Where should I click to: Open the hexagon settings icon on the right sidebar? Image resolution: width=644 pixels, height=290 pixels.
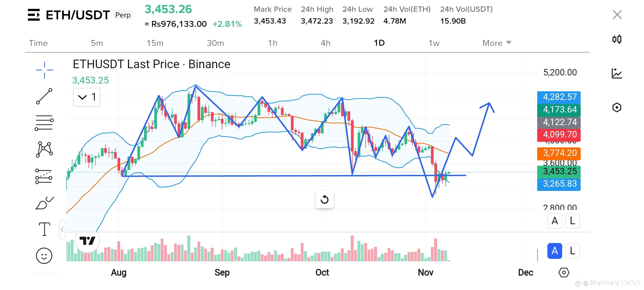617,107
